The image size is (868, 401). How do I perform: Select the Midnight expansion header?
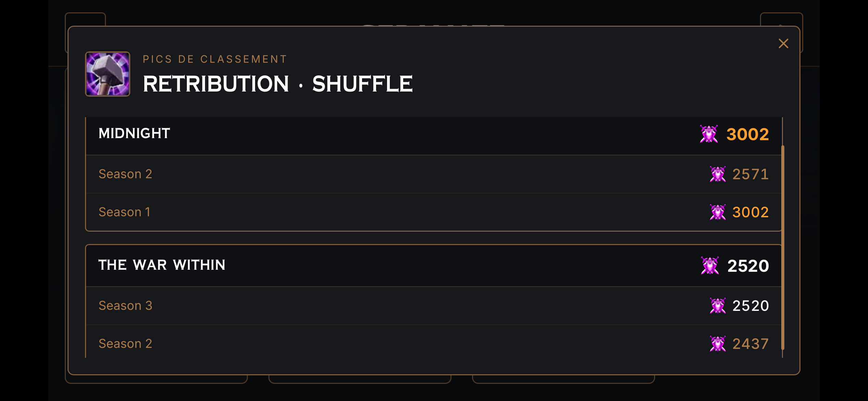coord(434,136)
